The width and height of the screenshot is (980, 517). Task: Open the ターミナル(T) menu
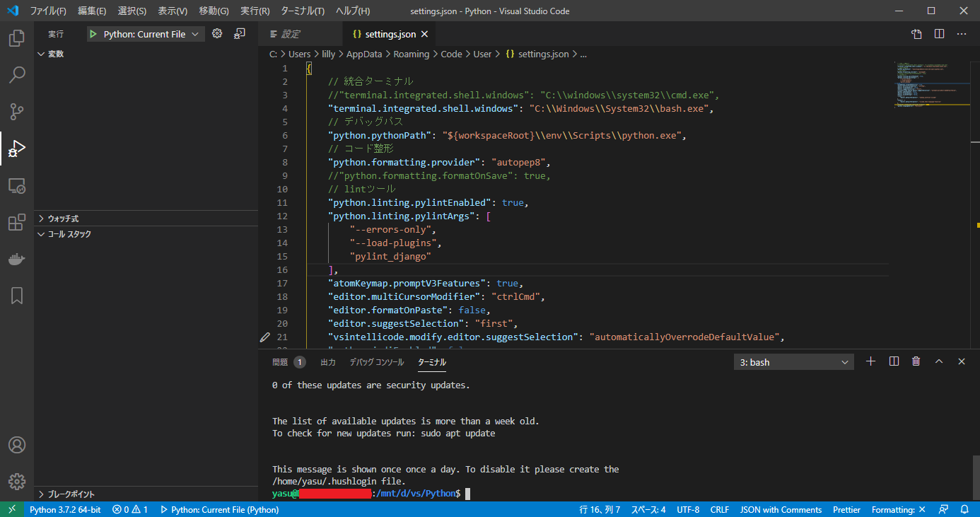tap(303, 11)
